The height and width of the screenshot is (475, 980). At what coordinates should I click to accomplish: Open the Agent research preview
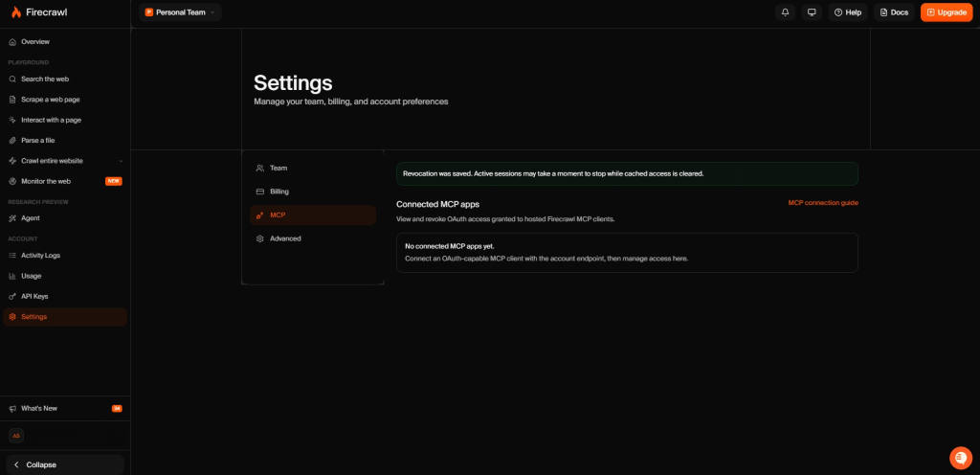[x=65, y=218]
